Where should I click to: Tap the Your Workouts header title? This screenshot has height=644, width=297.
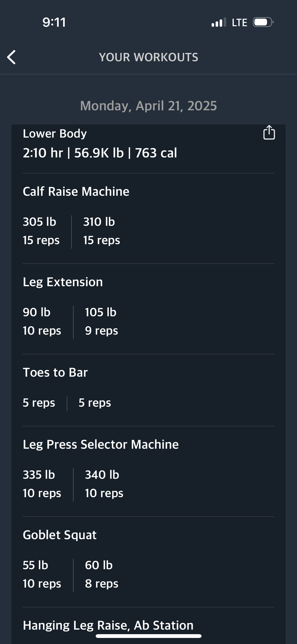click(148, 57)
